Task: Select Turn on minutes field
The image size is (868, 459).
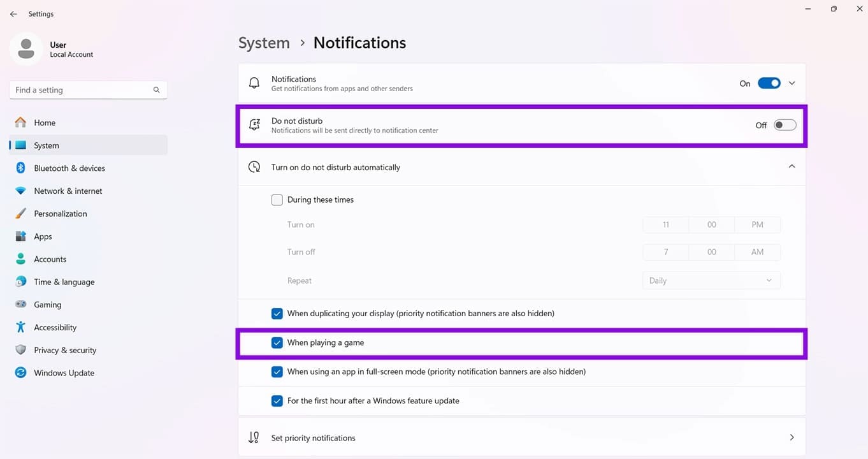Action: [712, 224]
